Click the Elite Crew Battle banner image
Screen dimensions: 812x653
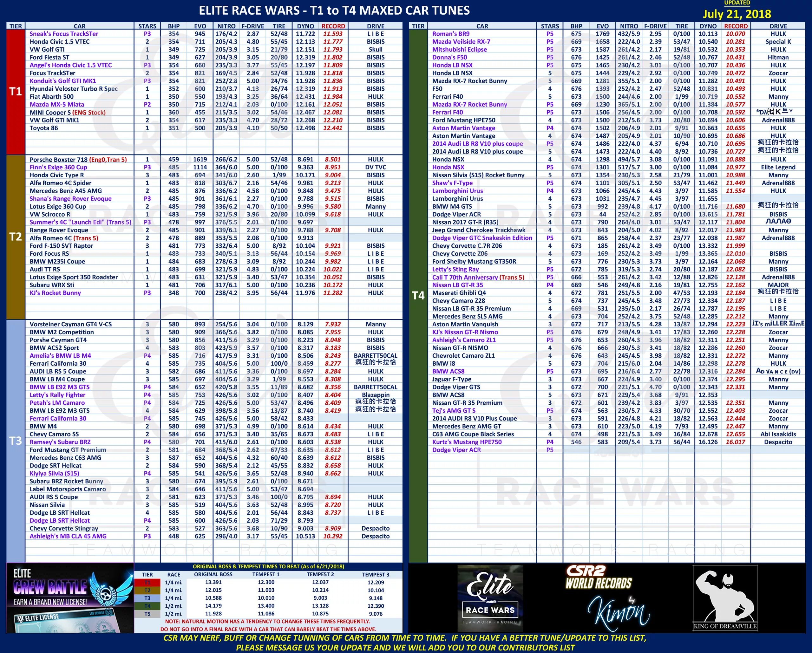click(70, 598)
